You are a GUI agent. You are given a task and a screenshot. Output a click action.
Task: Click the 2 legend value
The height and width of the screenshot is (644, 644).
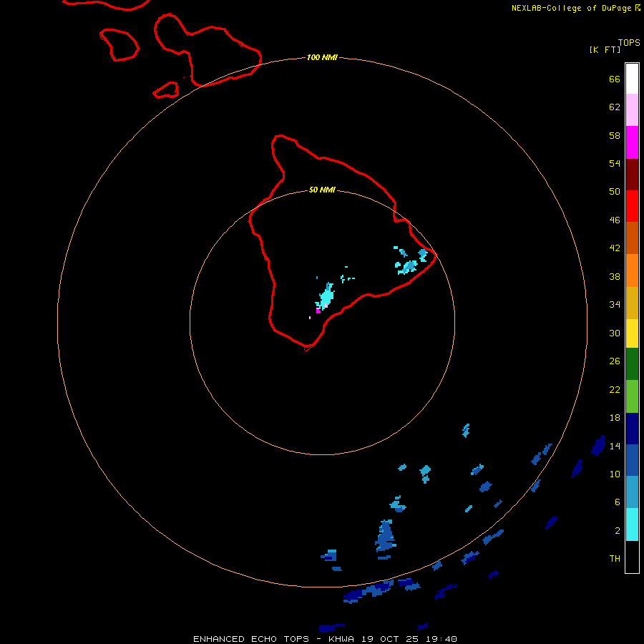tap(618, 531)
